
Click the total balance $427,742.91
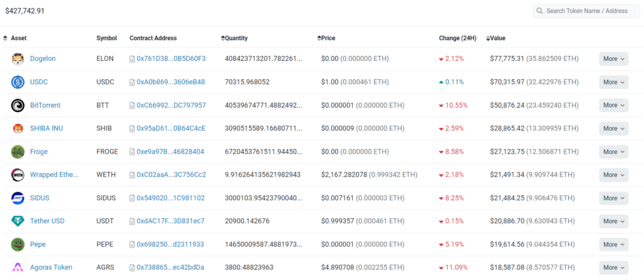tap(25, 11)
